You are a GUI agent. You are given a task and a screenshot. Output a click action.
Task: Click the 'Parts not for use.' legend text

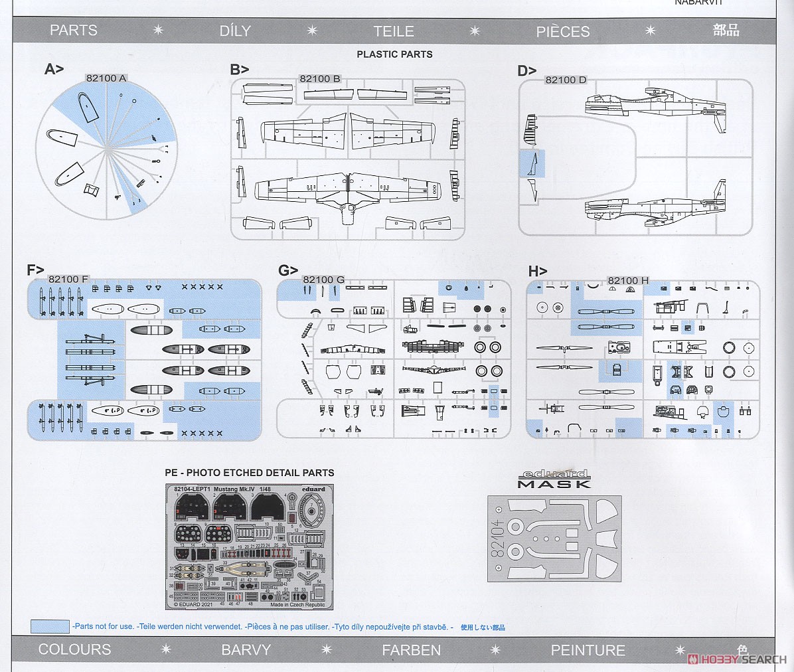pyautogui.click(x=104, y=626)
